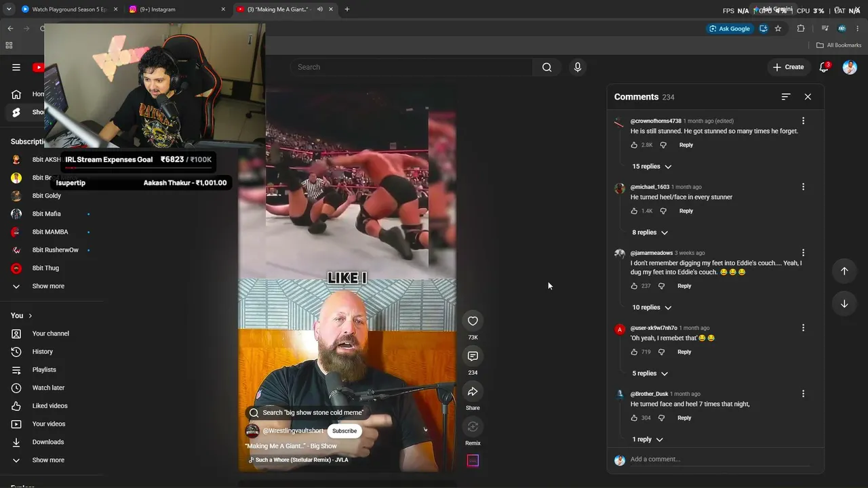Open comment sort options icon
Screen dimensions: 868x488
point(786,97)
